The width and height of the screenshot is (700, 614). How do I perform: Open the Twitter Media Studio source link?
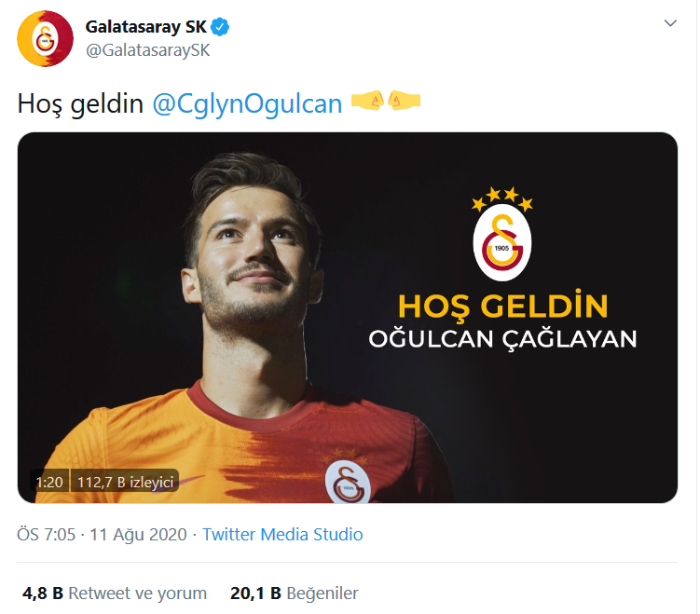point(282,534)
